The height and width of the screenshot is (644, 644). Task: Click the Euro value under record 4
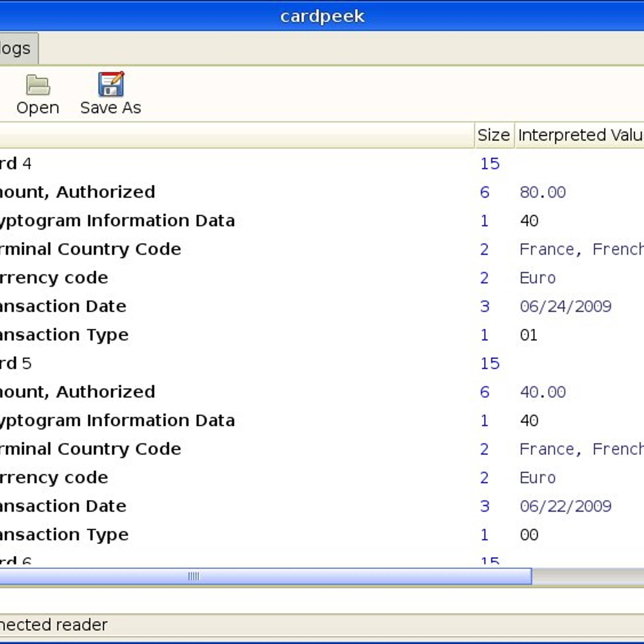[537, 278]
